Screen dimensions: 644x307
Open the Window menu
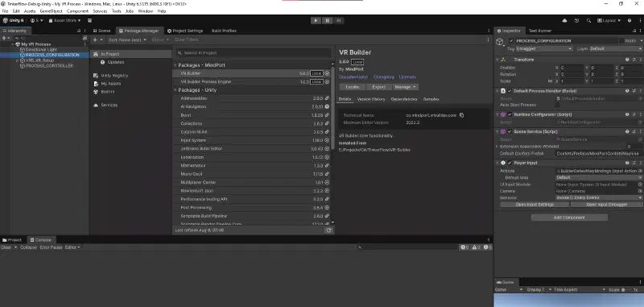click(x=146, y=11)
